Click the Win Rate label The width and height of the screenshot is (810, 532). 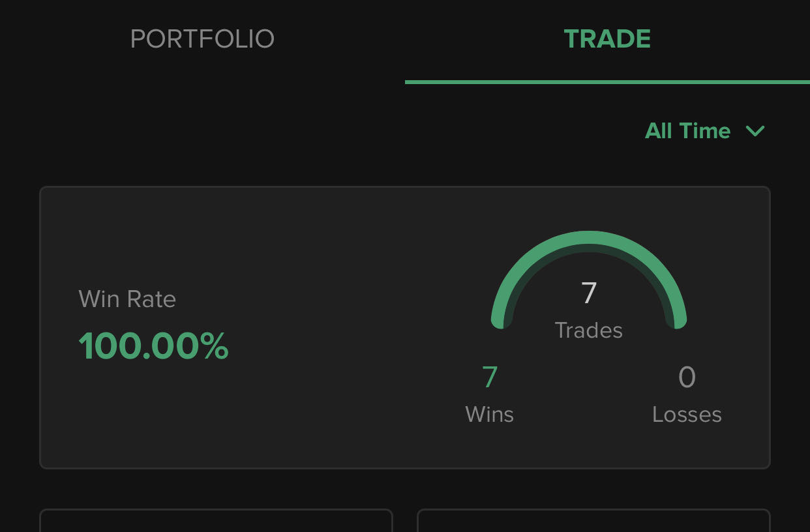click(x=127, y=299)
